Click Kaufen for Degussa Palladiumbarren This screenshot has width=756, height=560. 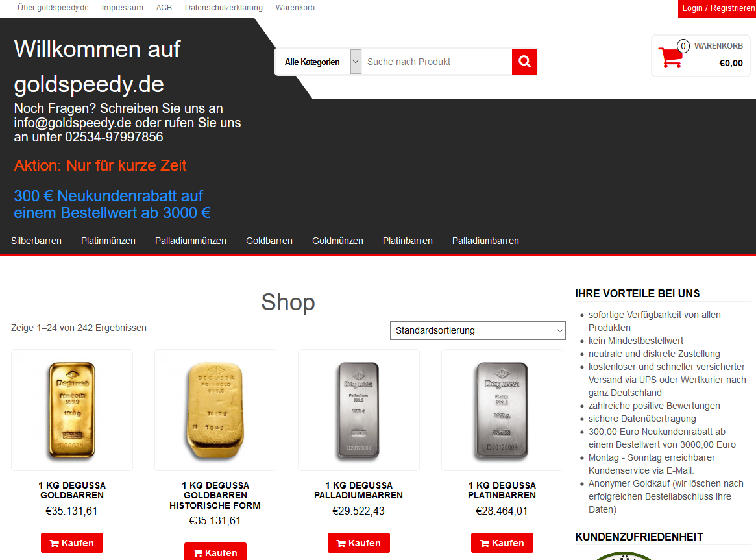359,542
